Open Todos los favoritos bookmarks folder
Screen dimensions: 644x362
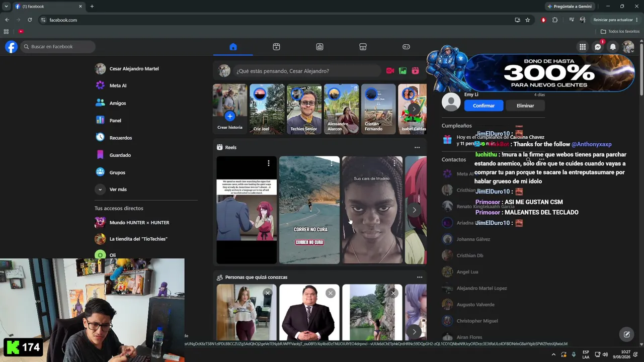(x=620, y=31)
